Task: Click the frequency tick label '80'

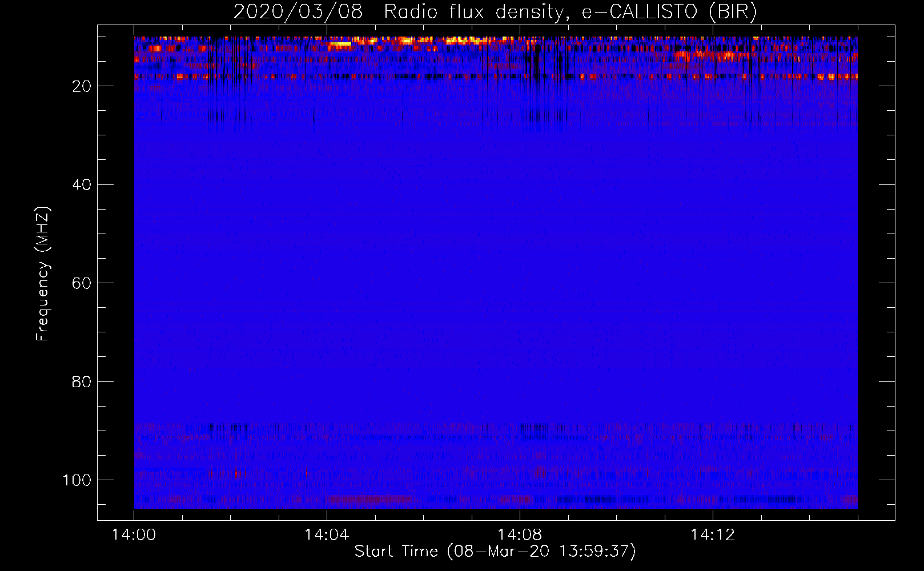Action: click(x=82, y=382)
